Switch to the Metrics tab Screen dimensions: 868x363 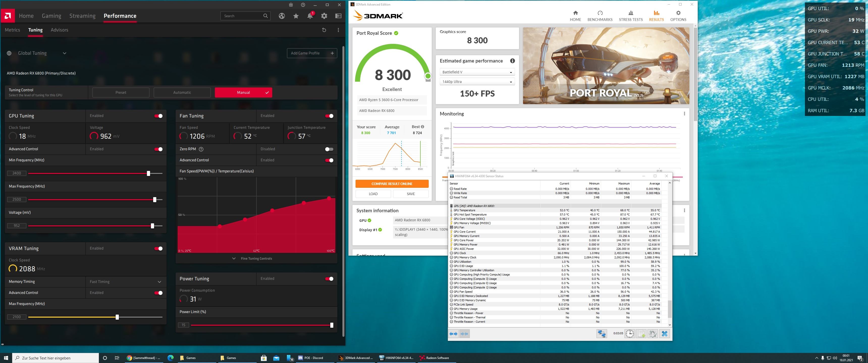(12, 30)
